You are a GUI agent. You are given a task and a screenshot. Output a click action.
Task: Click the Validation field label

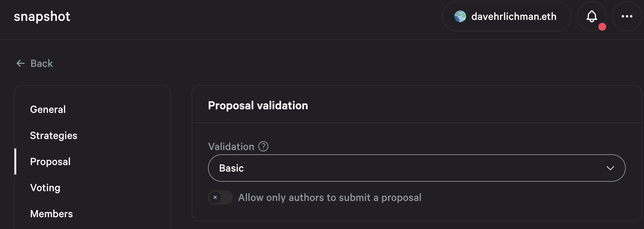click(231, 146)
